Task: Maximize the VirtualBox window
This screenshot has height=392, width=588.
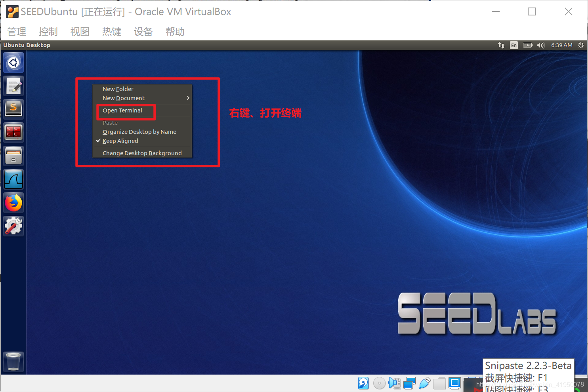Action: tap(532, 11)
